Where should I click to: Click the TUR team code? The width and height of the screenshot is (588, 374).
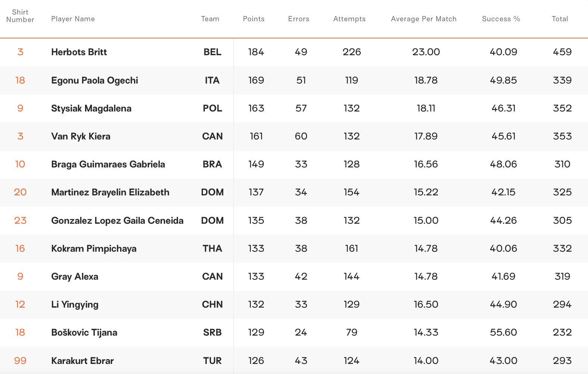tap(212, 361)
